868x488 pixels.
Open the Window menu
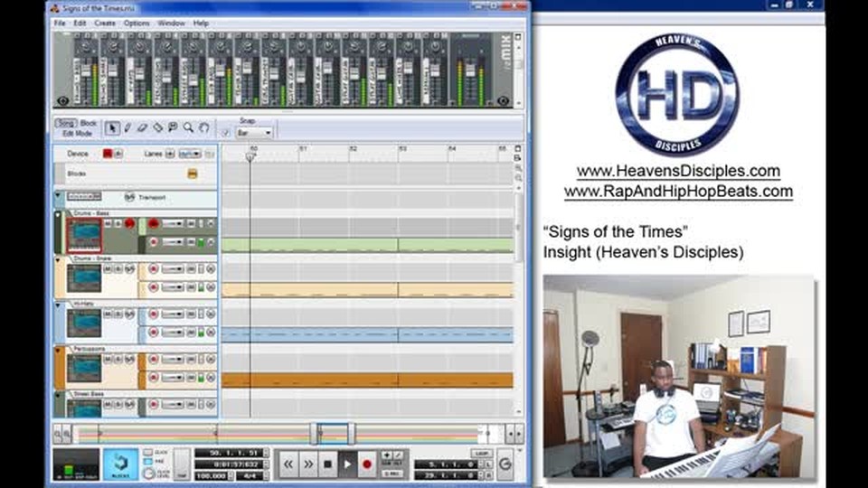click(171, 23)
